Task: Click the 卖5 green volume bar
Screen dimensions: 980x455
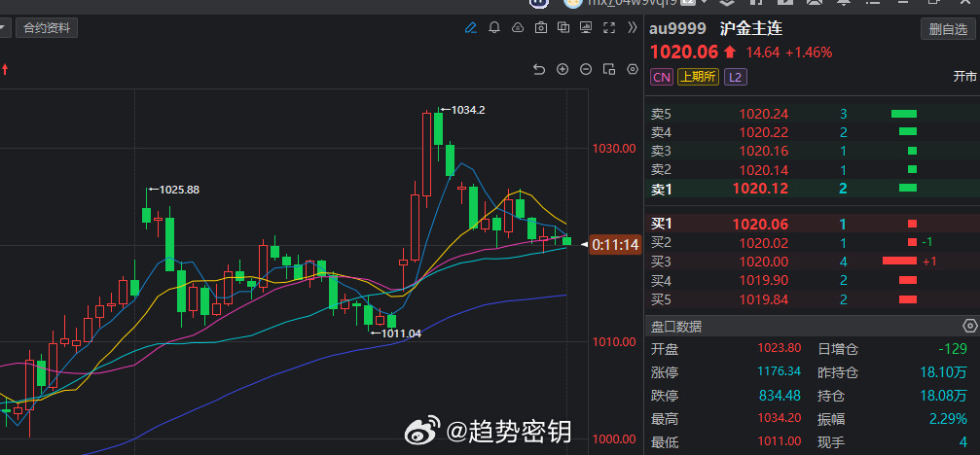Action: 904,114
